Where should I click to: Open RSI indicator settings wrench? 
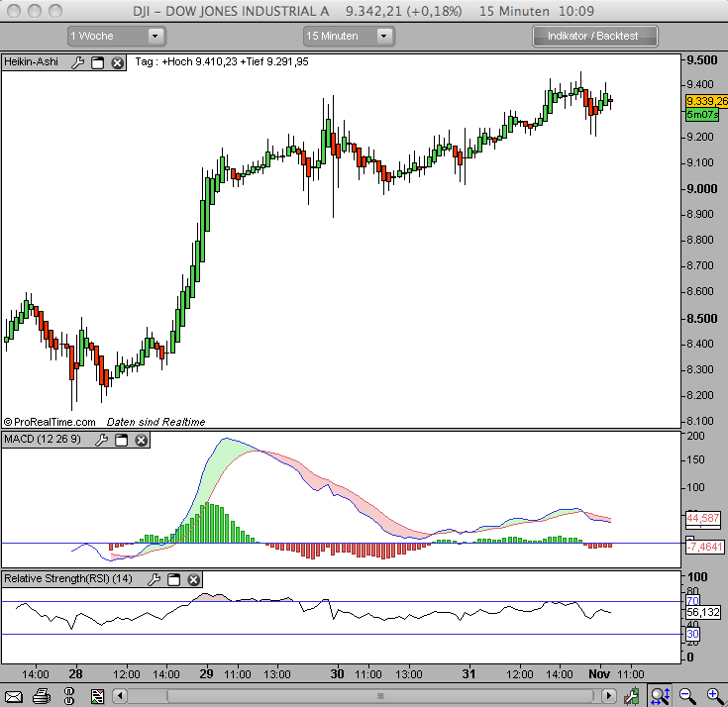(155, 579)
